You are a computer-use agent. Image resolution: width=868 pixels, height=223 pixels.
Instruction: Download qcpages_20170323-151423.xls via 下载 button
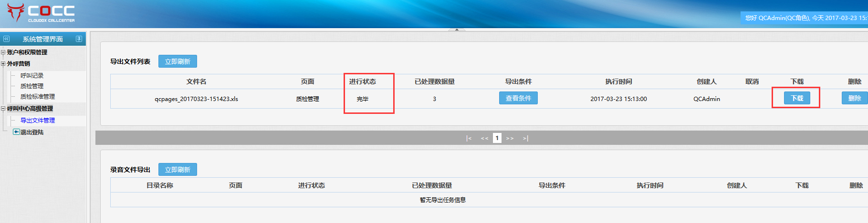[x=797, y=98]
